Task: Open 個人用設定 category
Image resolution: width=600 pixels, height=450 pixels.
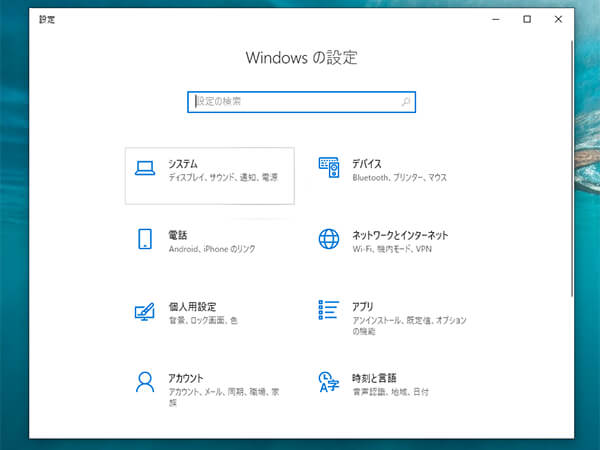Action: [210, 319]
